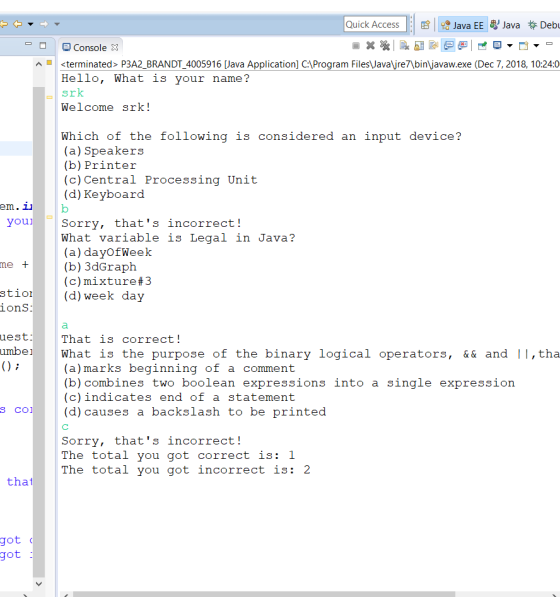This screenshot has height=597, width=560.
Task: Clear the console output
Action: click(404, 46)
